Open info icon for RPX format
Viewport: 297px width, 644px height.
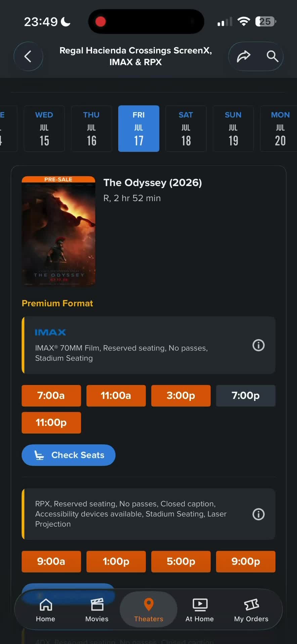(258, 514)
